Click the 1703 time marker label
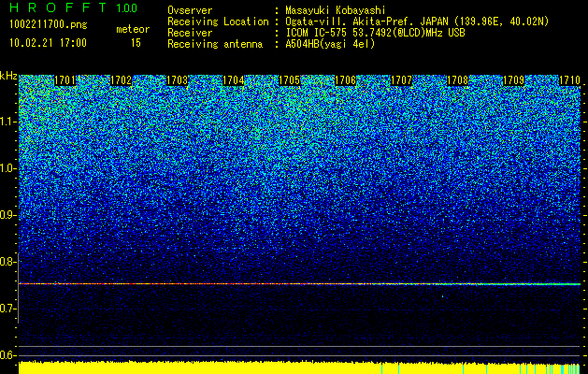 coord(178,80)
